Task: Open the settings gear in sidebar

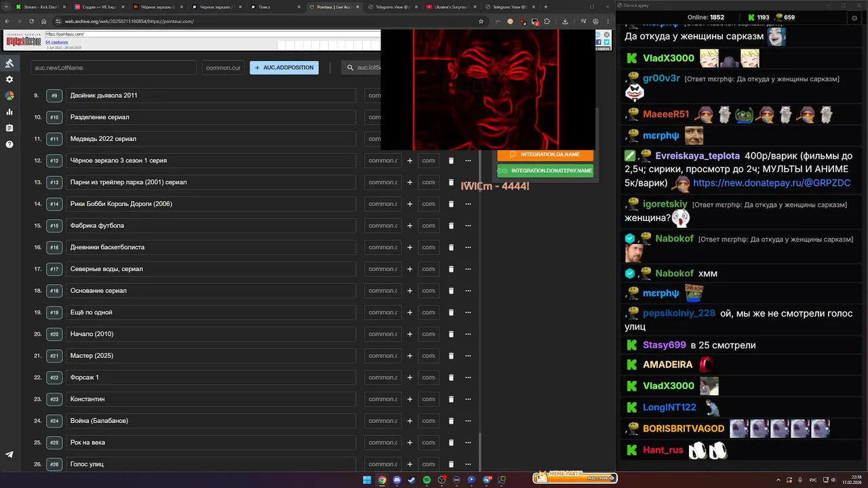Action: (9, 79)
